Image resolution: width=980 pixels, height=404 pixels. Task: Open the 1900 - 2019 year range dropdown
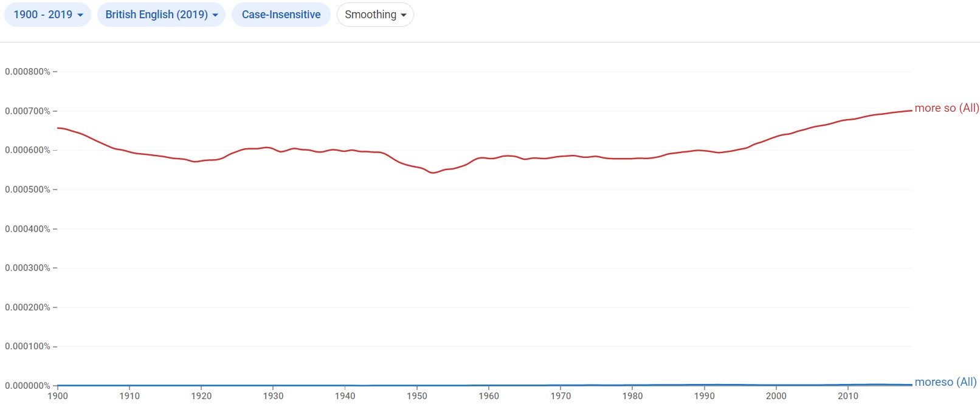coord(47,15)
